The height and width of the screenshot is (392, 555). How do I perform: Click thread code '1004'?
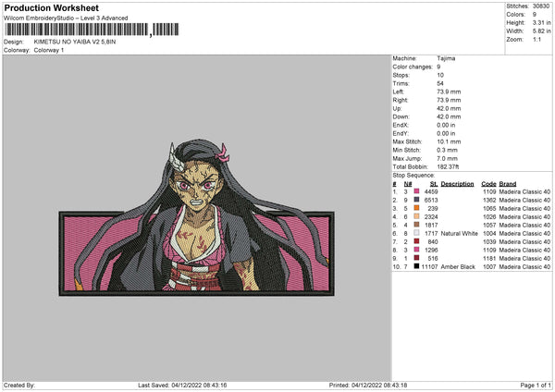point(489,234)
